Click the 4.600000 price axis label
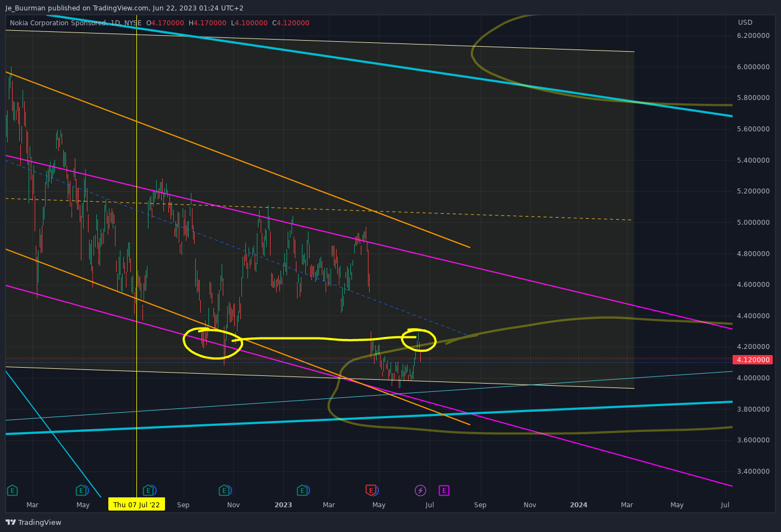This screenshot has width=781, height=532. (x=753, y=285)
